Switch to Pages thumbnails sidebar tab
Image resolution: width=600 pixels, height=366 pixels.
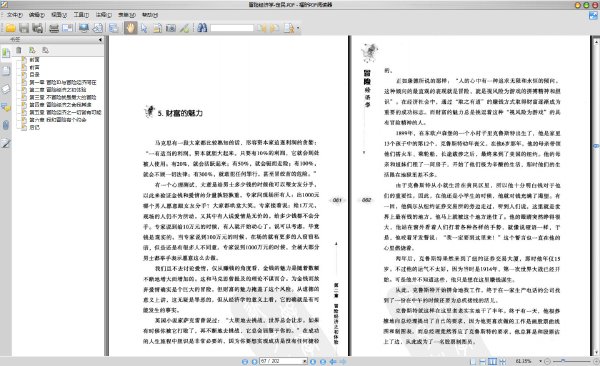(x=6, y=71)
